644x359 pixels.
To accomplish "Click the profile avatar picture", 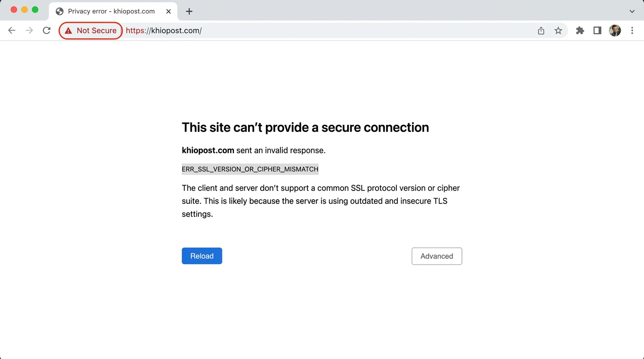I will (615, 30).
